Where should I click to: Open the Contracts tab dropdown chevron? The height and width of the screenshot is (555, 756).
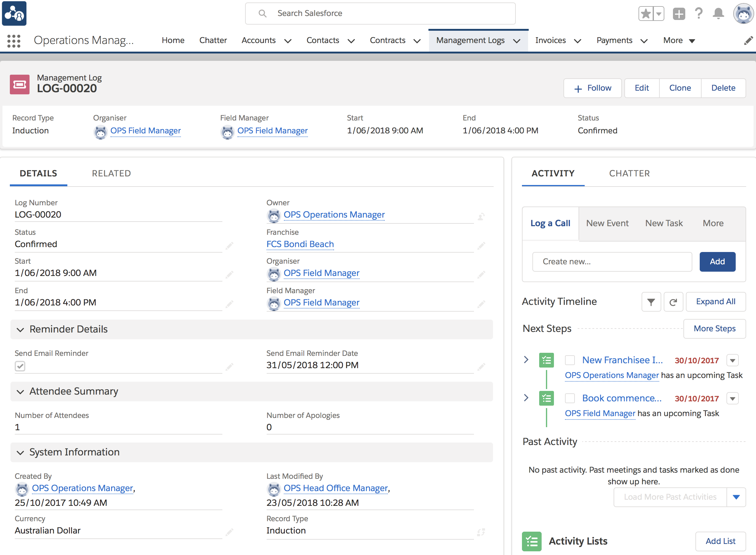click(417, 41)
